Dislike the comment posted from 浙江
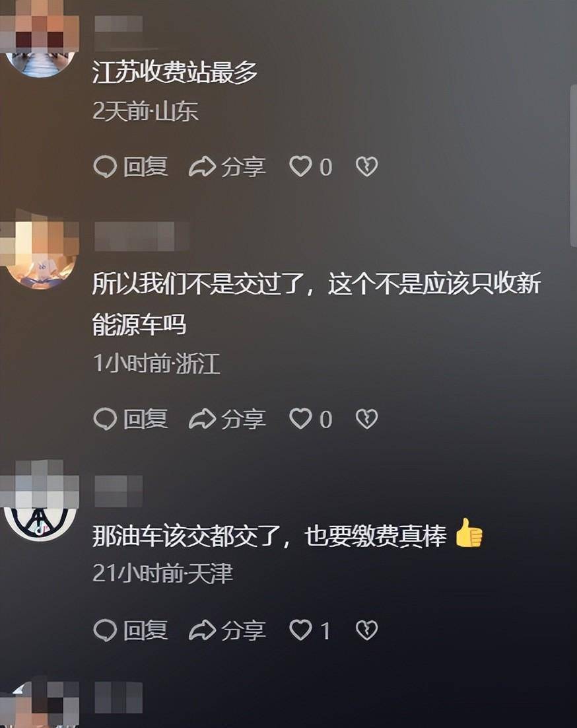 click(367, 419)
